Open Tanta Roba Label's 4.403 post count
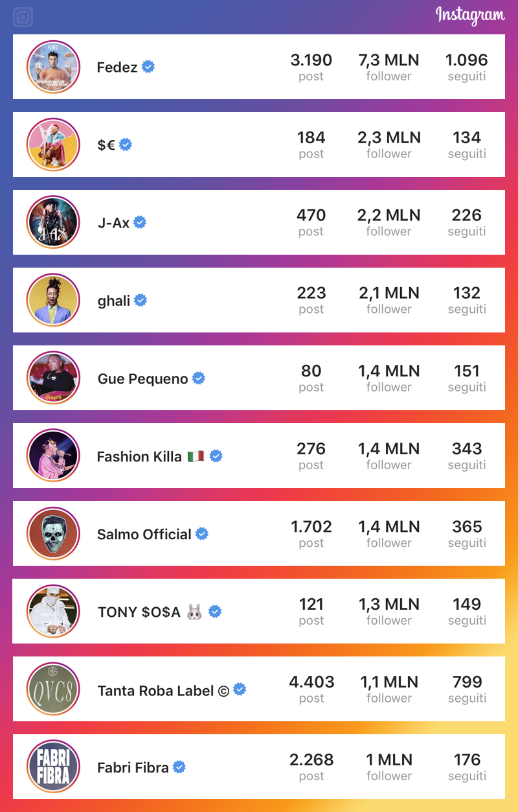Screen dimensions: 518x812 (x=311, y=688)
